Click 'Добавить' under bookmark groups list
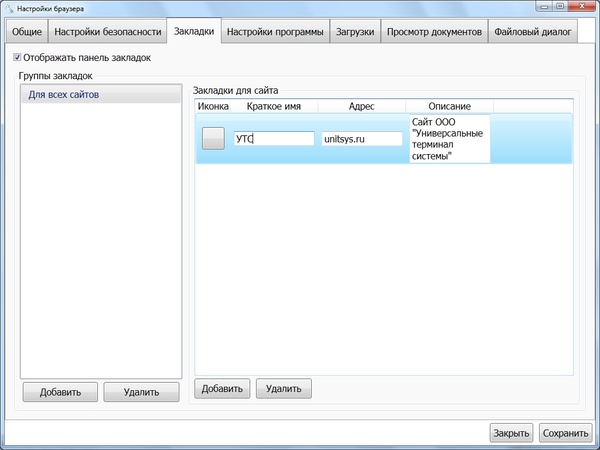Screen dimensions: 600x450 (x=59, y=391)
